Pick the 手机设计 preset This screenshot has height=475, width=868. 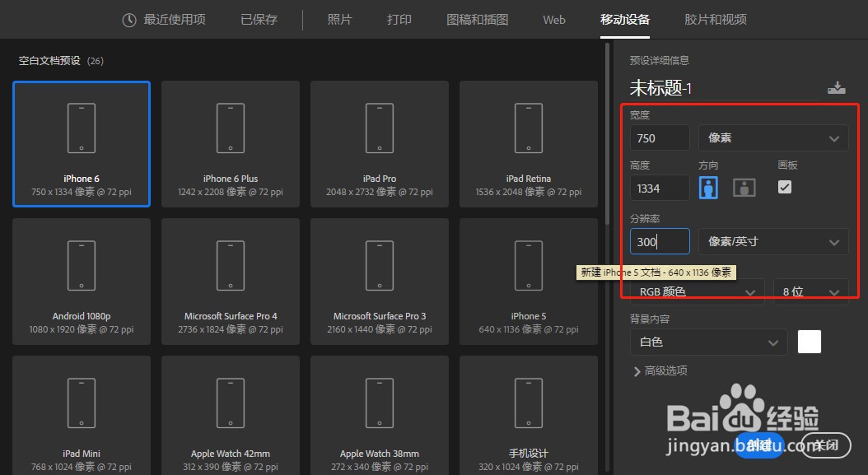coord(529,415)
